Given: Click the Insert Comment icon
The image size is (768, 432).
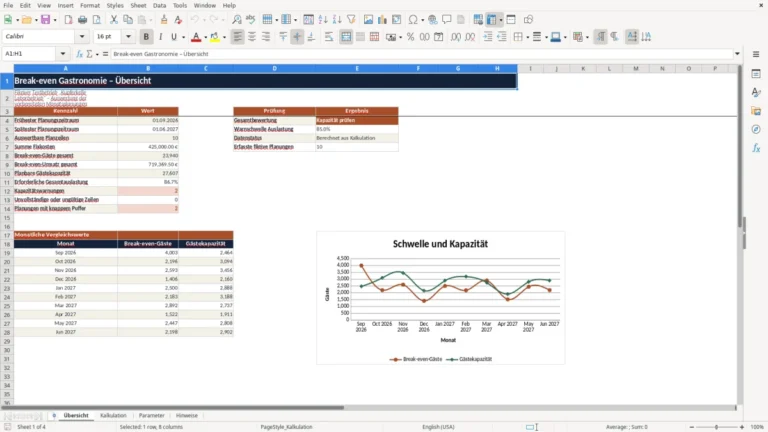Looking at the screenshot, I should (x=447, y=20).
